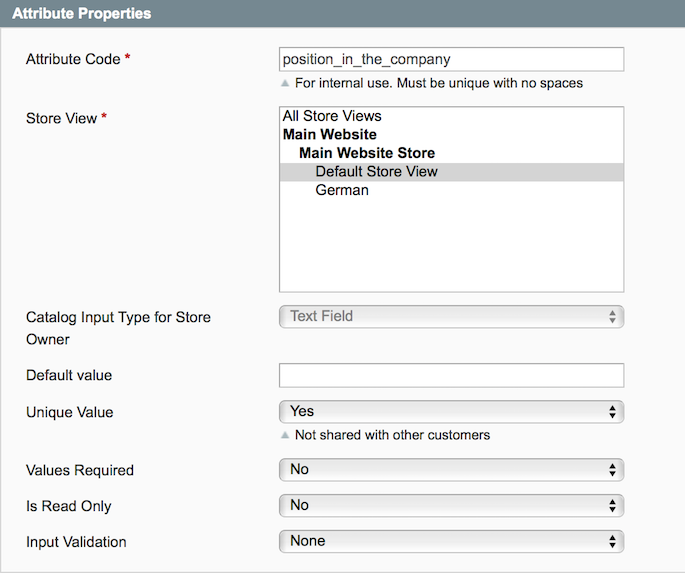The height and width of the screenshot is (573, 685).
Task: Click empty area inside Store View listbox
Action: pyautogui.click(x=451, y=250)
